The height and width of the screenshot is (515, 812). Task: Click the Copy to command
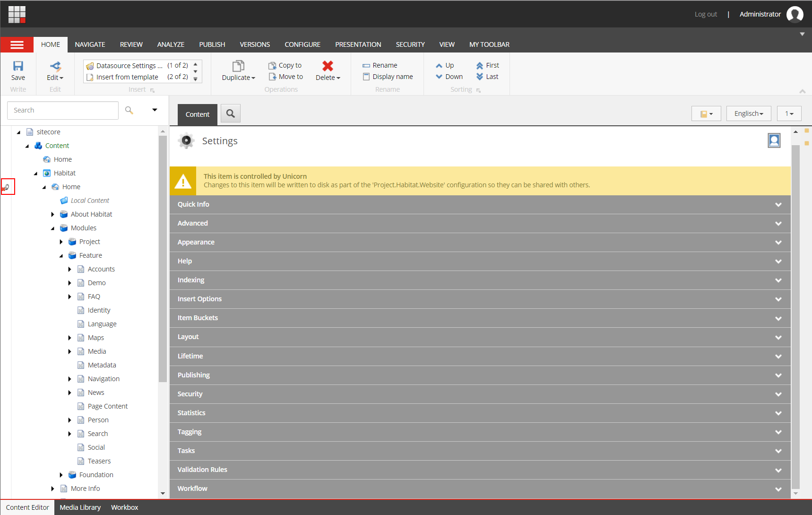[285, 65]
